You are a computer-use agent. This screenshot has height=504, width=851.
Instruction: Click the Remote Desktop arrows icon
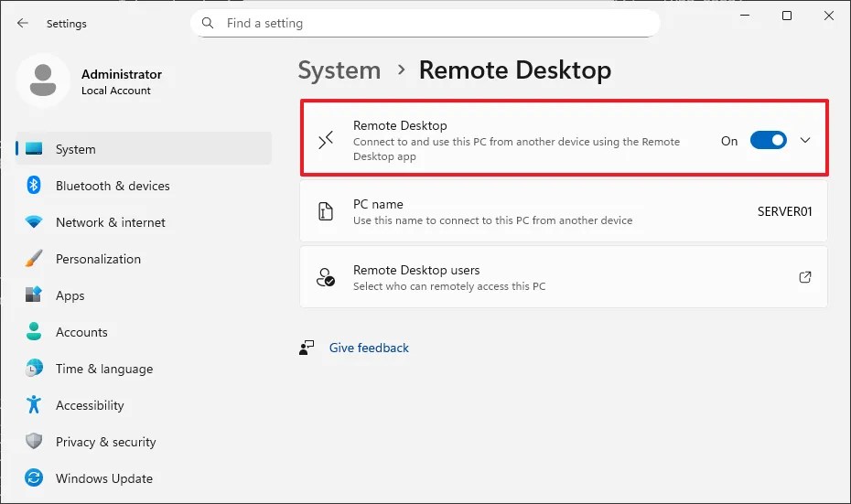326,141
